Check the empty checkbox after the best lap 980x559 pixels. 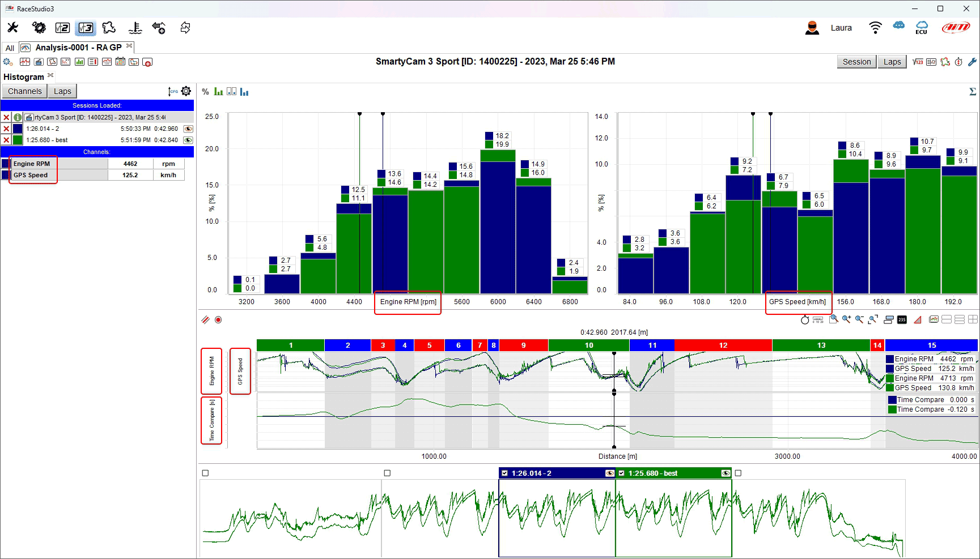tap(738, 473)
